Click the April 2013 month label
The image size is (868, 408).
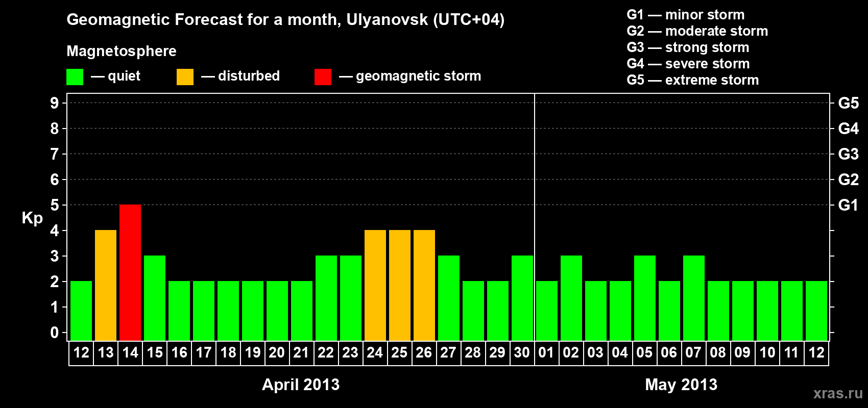pyautogui.click(x=301, y=385)
